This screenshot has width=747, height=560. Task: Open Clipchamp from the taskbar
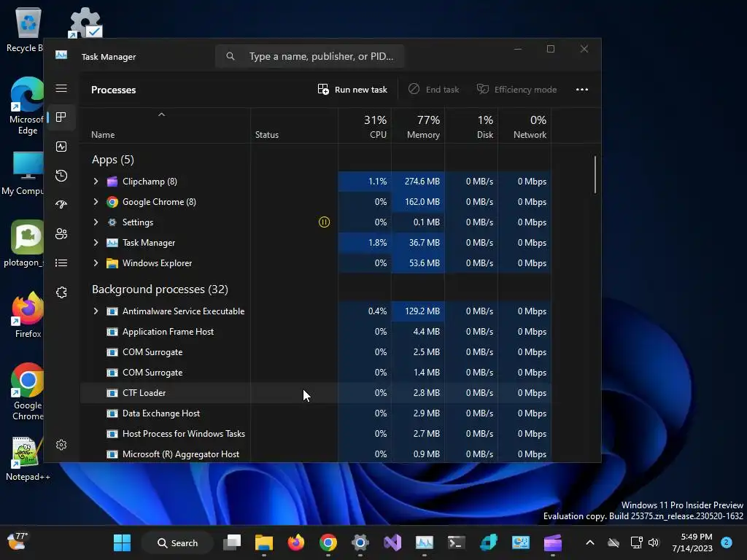click(x=553, y=542)
